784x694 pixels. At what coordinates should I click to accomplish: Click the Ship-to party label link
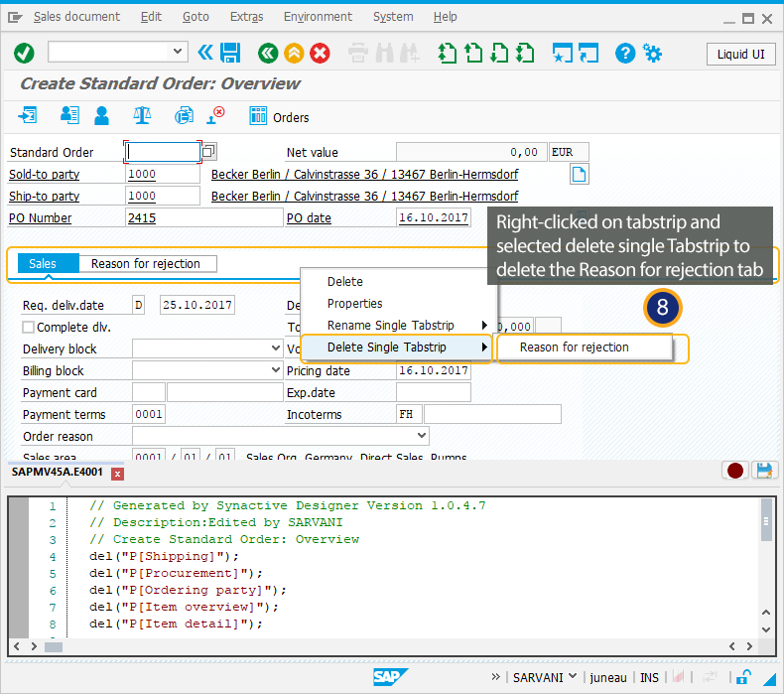tap(44, 197)
